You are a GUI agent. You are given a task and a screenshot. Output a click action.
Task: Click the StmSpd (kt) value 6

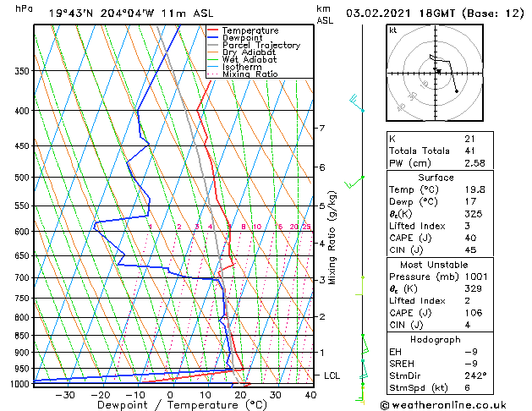(468, 387)
